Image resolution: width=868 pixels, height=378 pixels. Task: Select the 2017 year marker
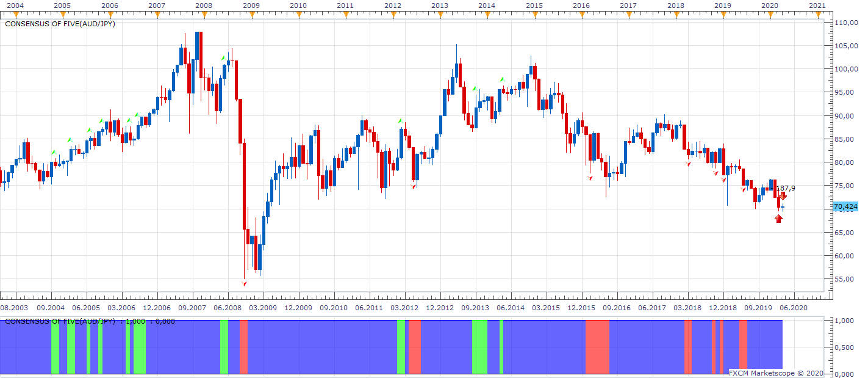(x=628, y=5)
